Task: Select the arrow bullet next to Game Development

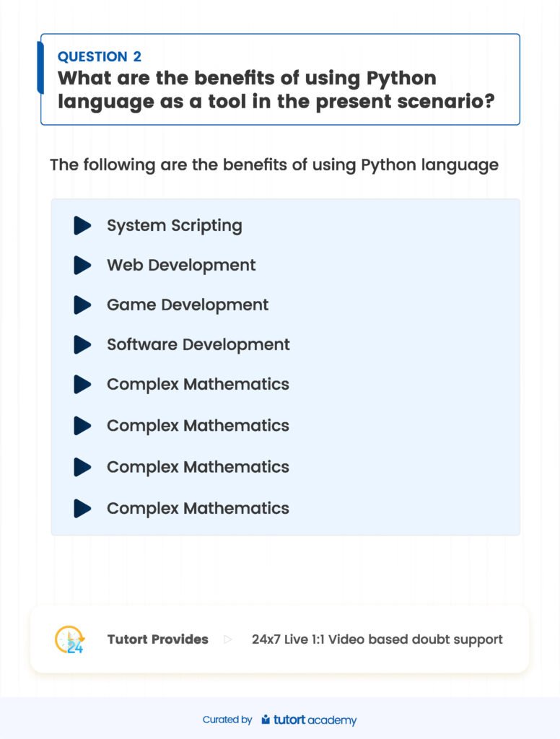Action: [82, 305]
